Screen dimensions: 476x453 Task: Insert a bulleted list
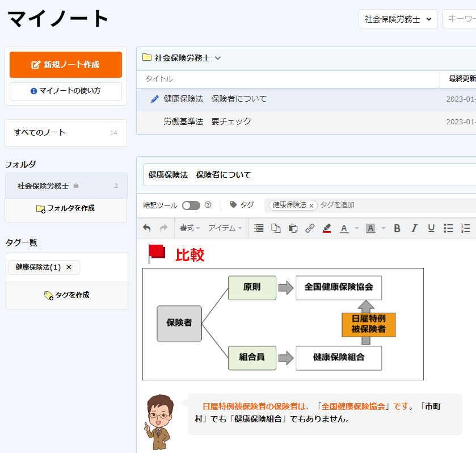click(x=448, y=228)
